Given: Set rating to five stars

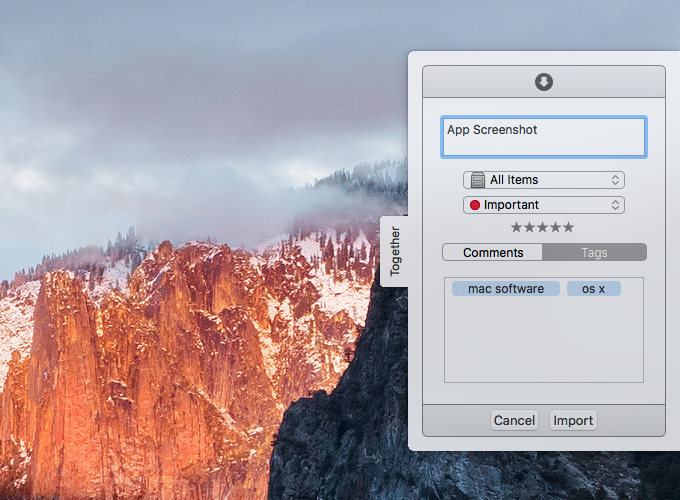Looking at the screenshot, I should 569,227.
